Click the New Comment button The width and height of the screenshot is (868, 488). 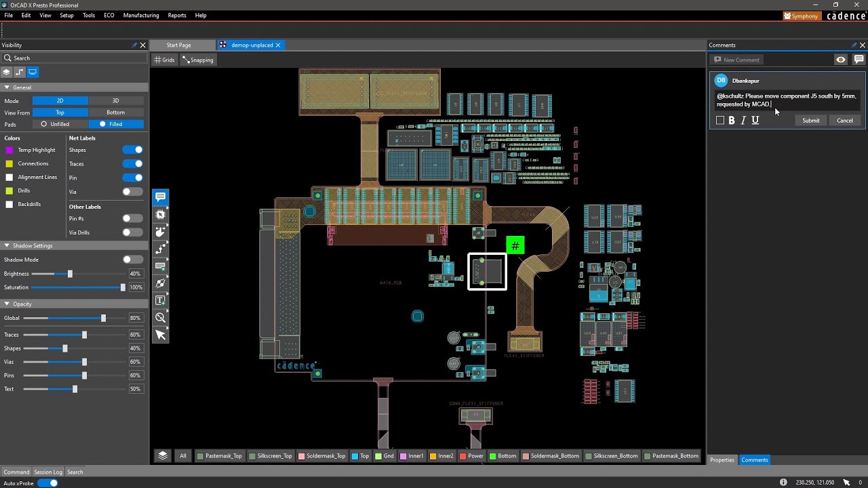pyautogui.click(x=737, y=60)
